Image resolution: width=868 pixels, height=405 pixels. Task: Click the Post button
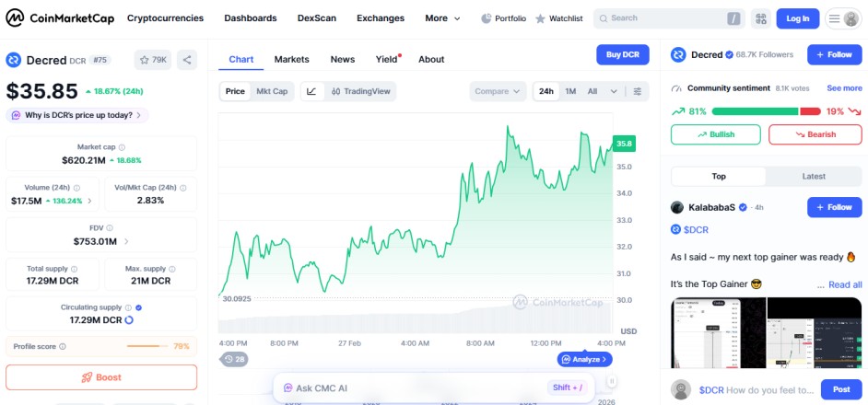point(841,389)
